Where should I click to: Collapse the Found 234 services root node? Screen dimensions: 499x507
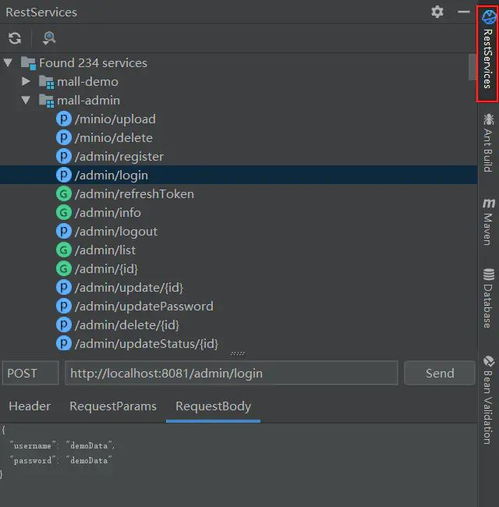(8, 63)
